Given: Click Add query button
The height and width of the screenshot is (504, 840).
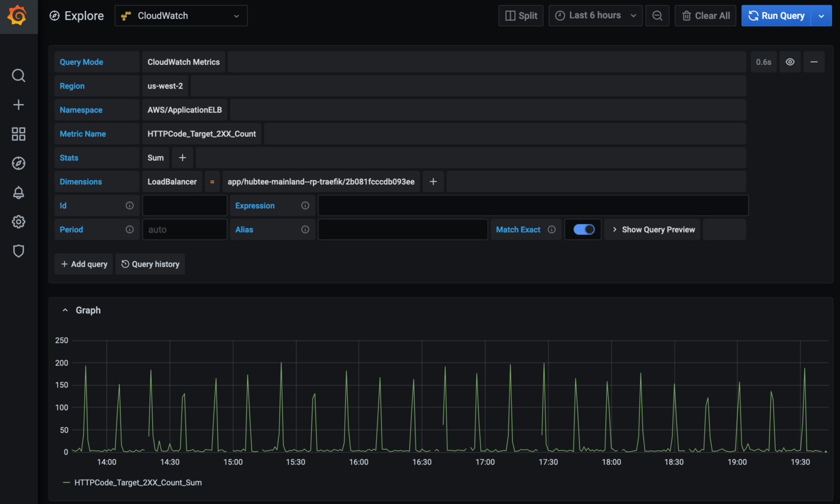Looking at the screenshot, I should (84, 264).
